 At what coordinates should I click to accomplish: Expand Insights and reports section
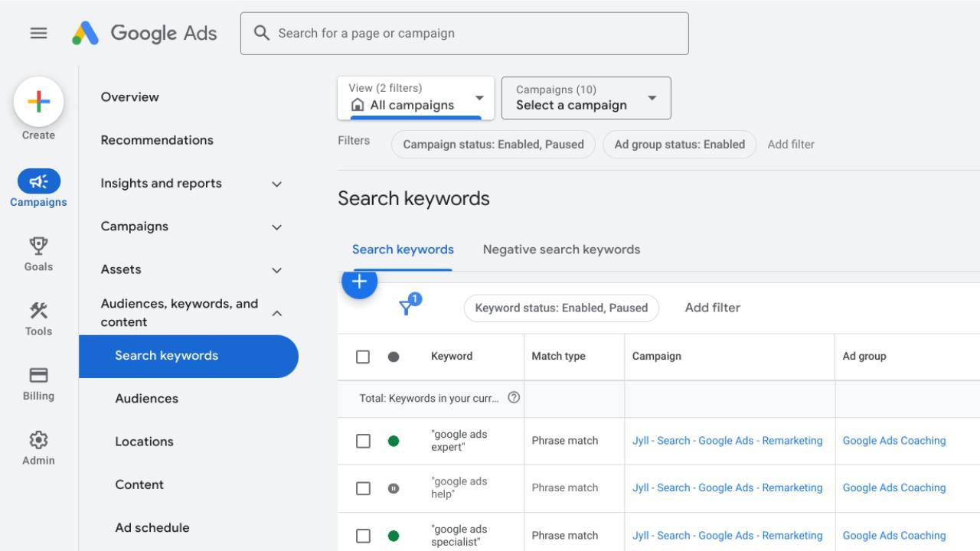277,184
